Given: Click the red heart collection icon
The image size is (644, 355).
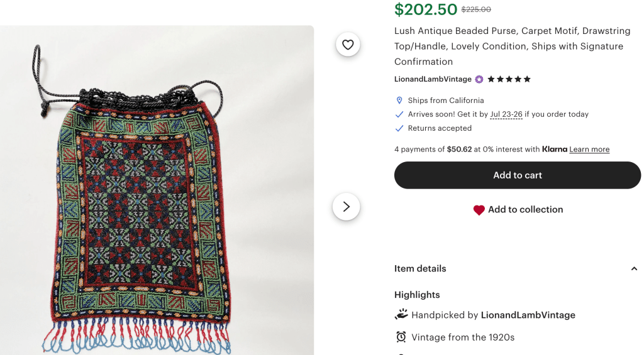Looking at the screenshot, I should 479,210.
